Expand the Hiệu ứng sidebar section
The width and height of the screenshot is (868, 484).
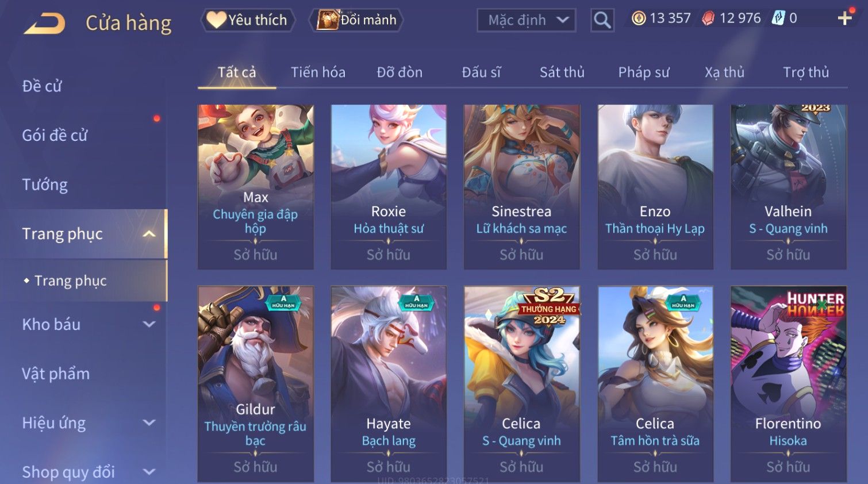(149, 423)
